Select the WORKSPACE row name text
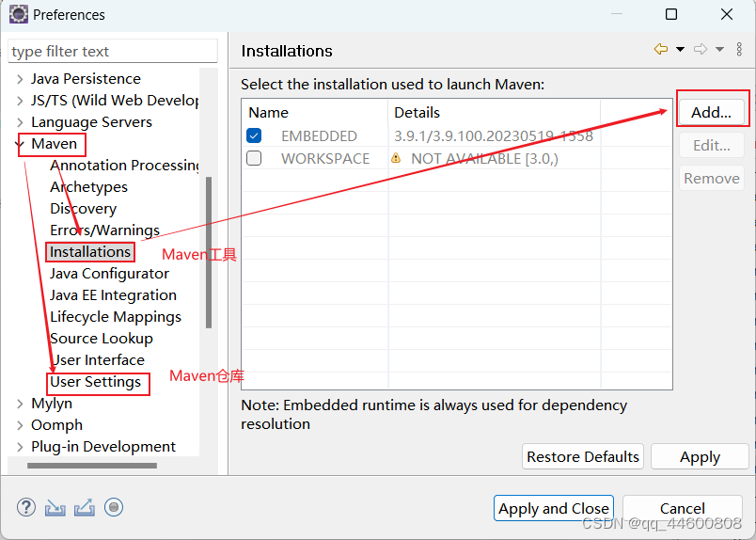Image resolution: width=756 pixels, height=540 pixels. click(x=325, y=158)
